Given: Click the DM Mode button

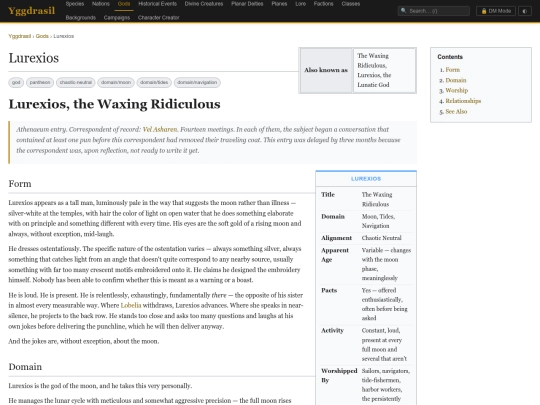Looking at the screenshot, I should tap(496, 11).
